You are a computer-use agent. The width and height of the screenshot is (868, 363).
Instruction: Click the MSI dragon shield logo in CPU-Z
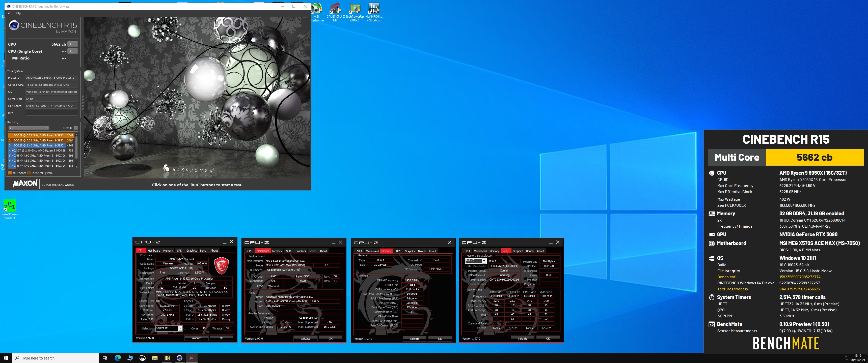click(221, 266)
